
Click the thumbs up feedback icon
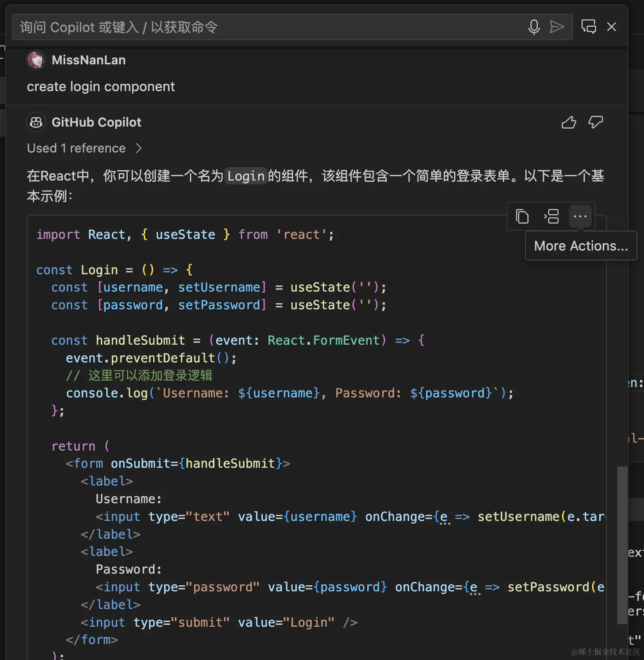[x=569, y=122]
